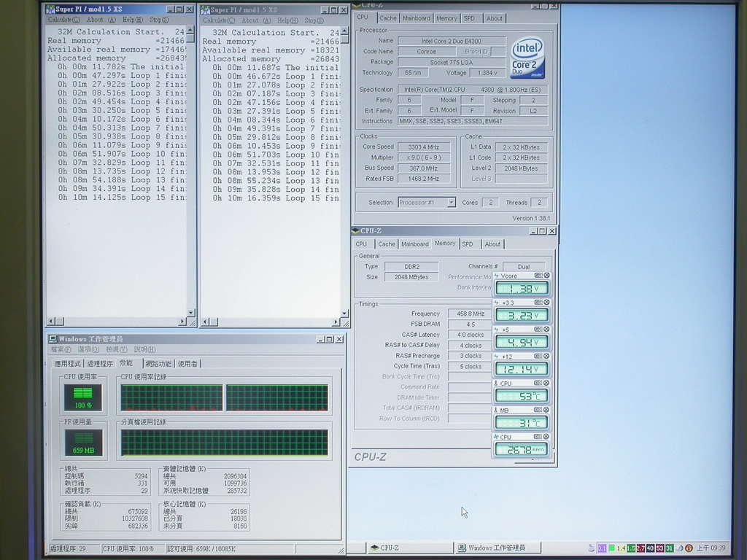Click the CPU 使用率記錄 history graph

pyautogui.click(x=225, y=397)
